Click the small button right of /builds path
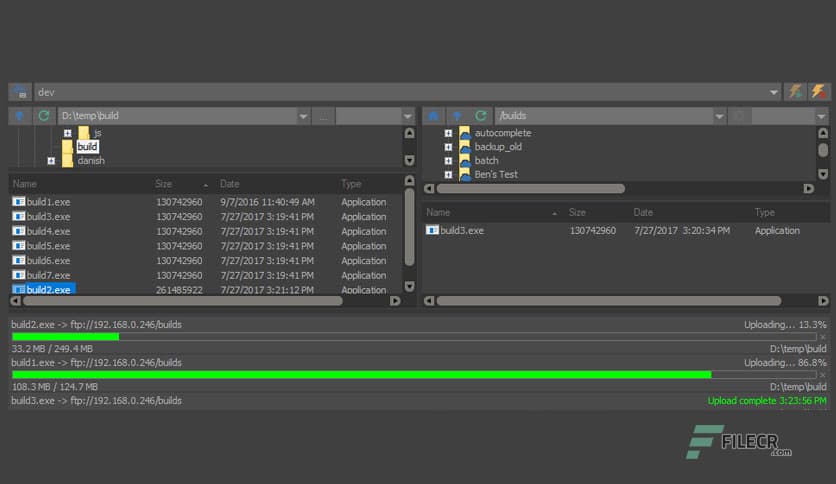 pyautogui.click(x=739, y=116)
